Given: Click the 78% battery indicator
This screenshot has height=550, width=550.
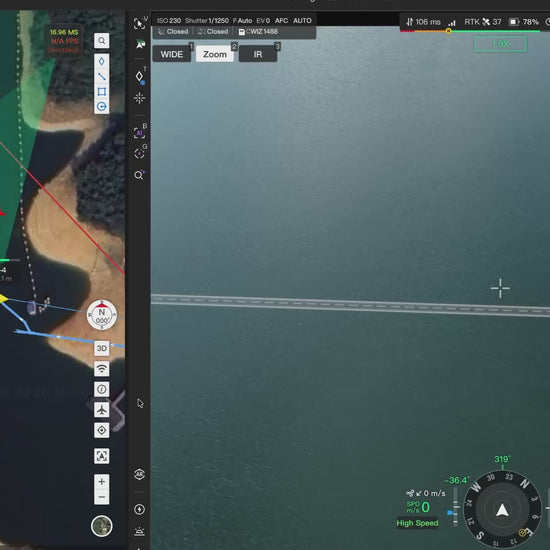Looking at the screenshot, I should coord(524,22).
